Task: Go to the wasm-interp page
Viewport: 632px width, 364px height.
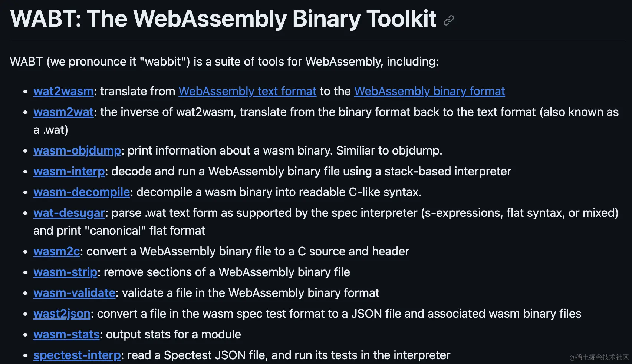Action: point(69,171)
